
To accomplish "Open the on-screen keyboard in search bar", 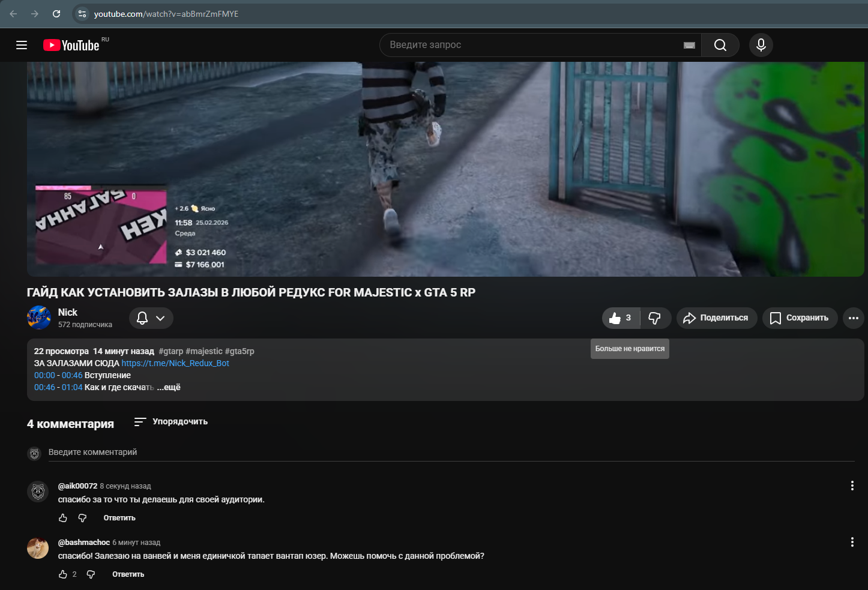I will (x=689, y=45).
